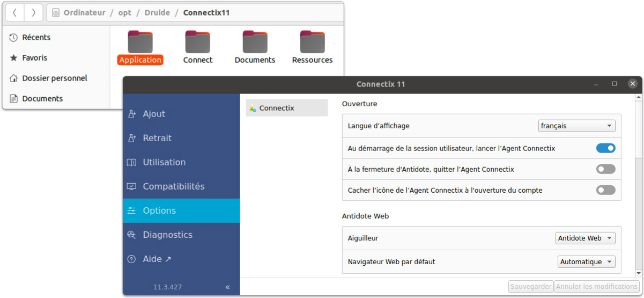Click the Utilisation book icon

[131, 162]
